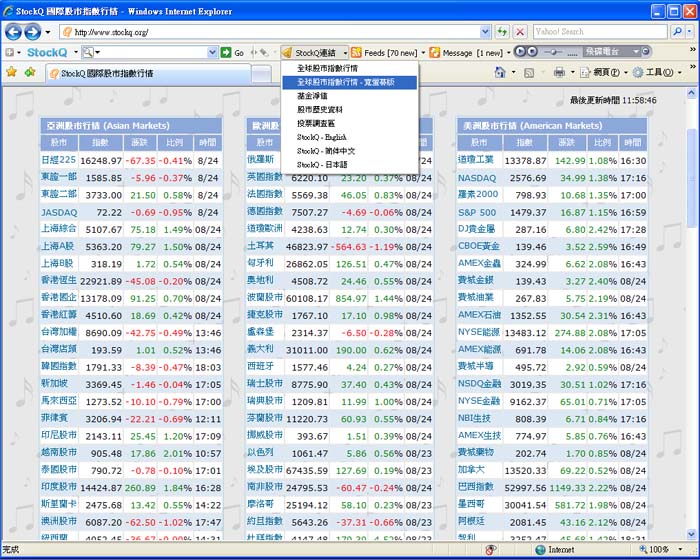The height and width of the screenshot is (560, 700).
Task: Open the 土耳其 index link
Action: click(260, 246)
